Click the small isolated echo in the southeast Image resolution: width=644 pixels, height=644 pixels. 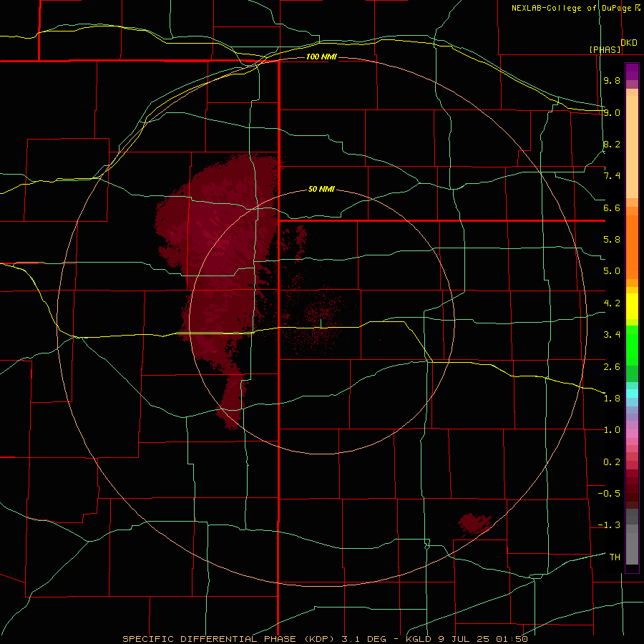click(474, 524)
